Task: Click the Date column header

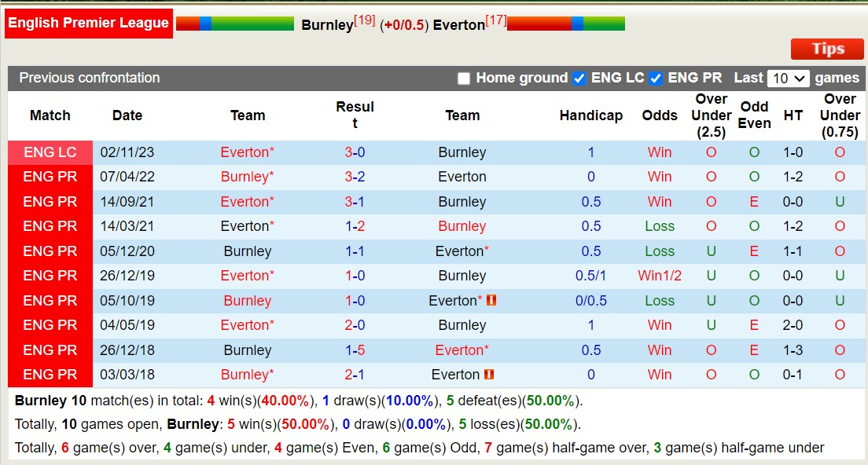Action: click(127, 115)
